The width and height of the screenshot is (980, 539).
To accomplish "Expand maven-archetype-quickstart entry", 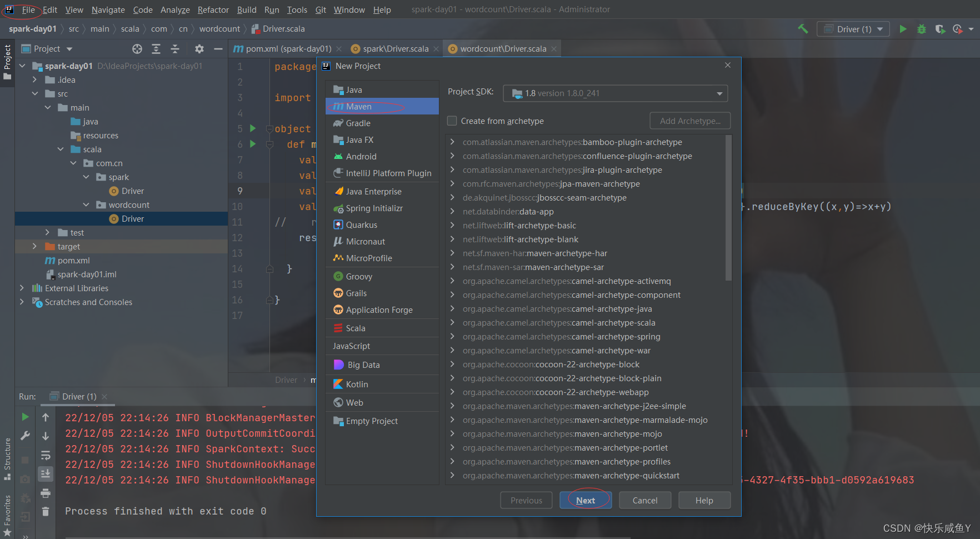I will coord(452,475).
